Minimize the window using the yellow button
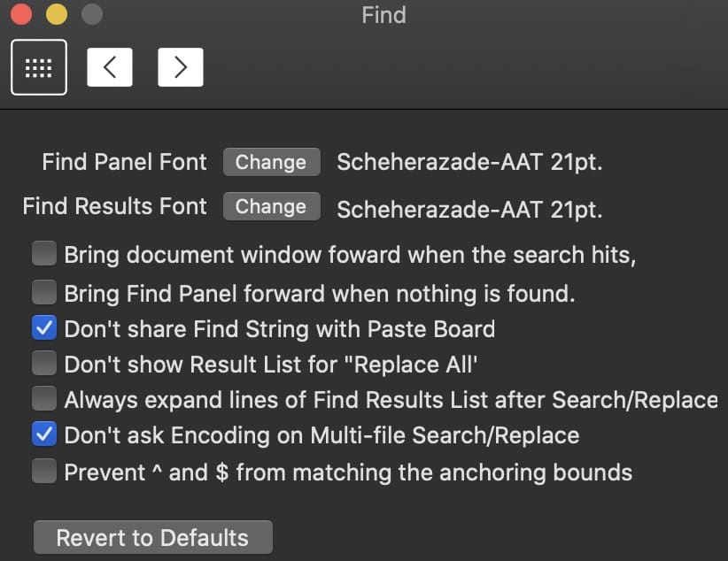Image resolution: width=728 pixels, height=561 pixels. tap(56, 14)
